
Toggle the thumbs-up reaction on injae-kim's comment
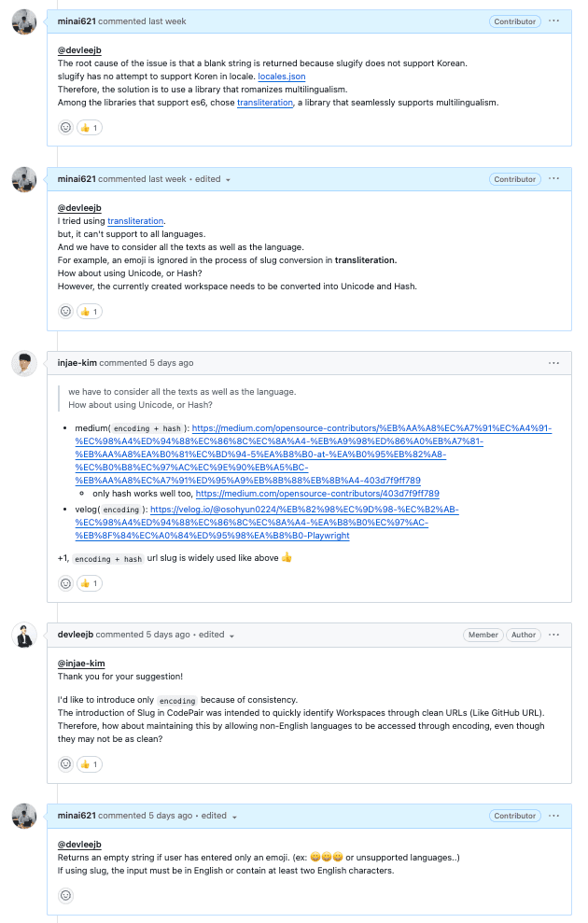click(90, 582)
